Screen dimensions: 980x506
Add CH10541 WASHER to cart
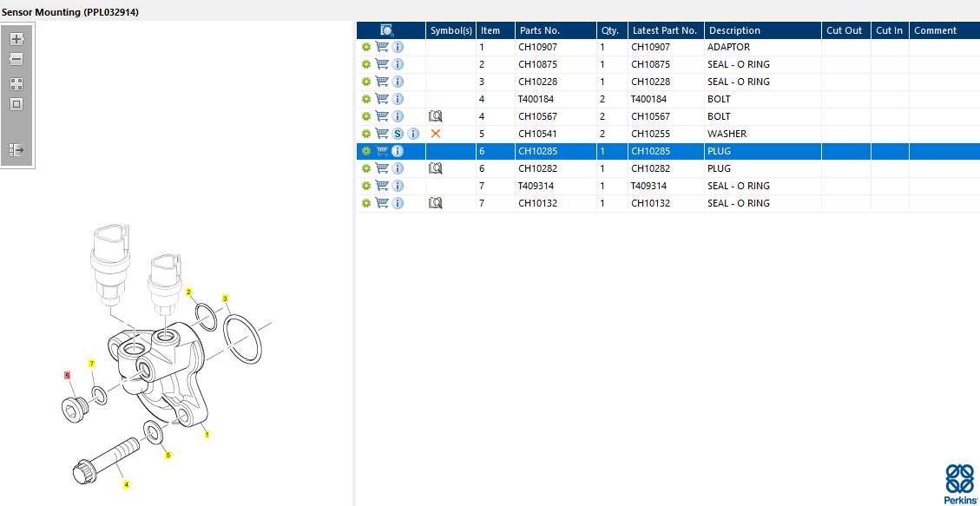click(381, 134)
